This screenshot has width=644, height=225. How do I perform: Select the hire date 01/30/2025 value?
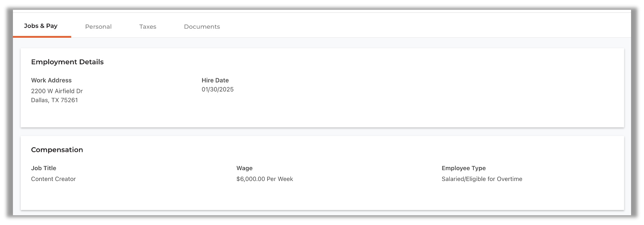click(217, 89)
